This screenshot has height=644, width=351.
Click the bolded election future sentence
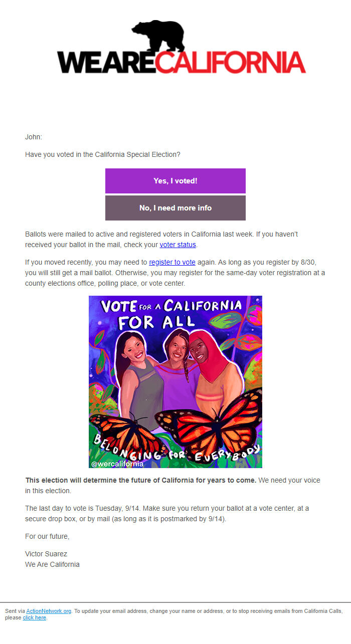[140, 480]
